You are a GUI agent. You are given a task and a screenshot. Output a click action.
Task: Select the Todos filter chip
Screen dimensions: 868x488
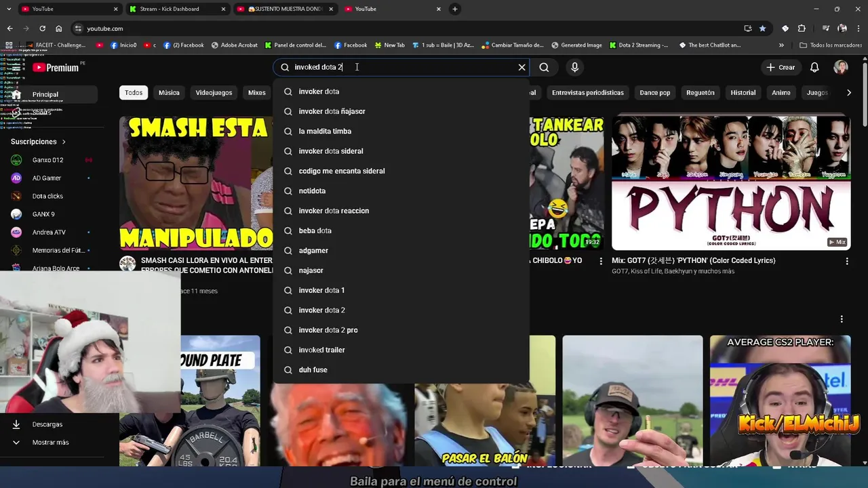(x=134, y=93)
